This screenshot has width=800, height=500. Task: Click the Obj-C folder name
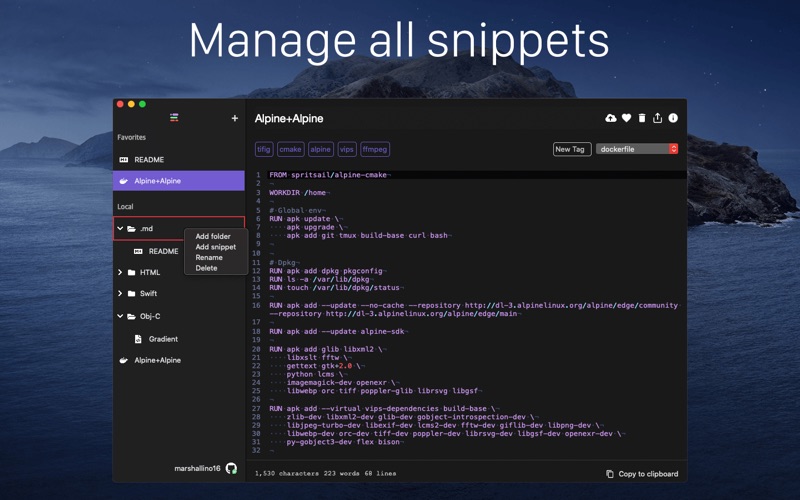150,316
